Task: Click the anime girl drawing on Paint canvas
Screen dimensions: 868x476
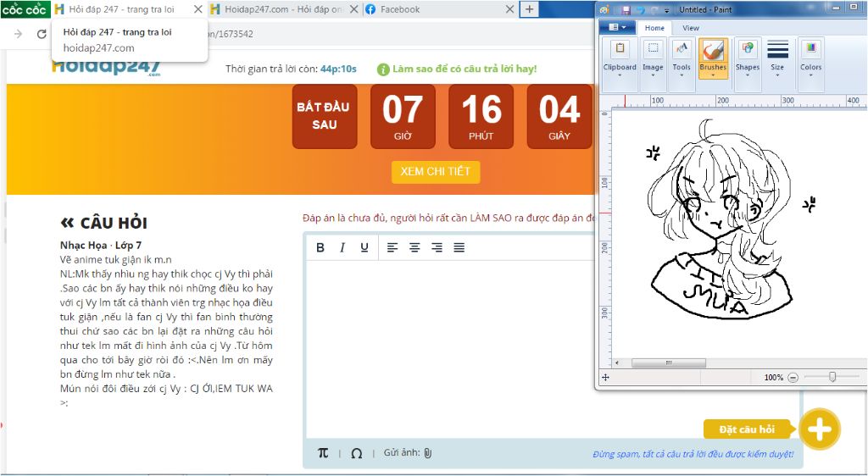Action: pyautogui.click(x=721, y=220)
